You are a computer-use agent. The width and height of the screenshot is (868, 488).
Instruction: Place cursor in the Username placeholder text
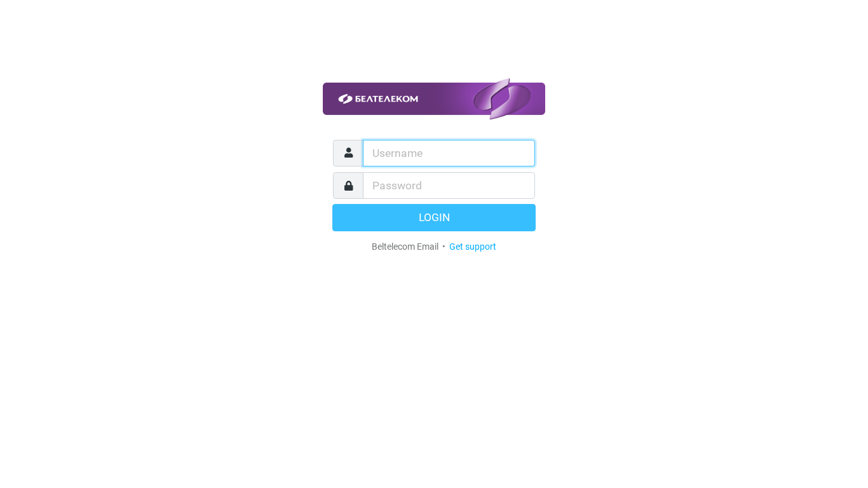click(397, 153)
